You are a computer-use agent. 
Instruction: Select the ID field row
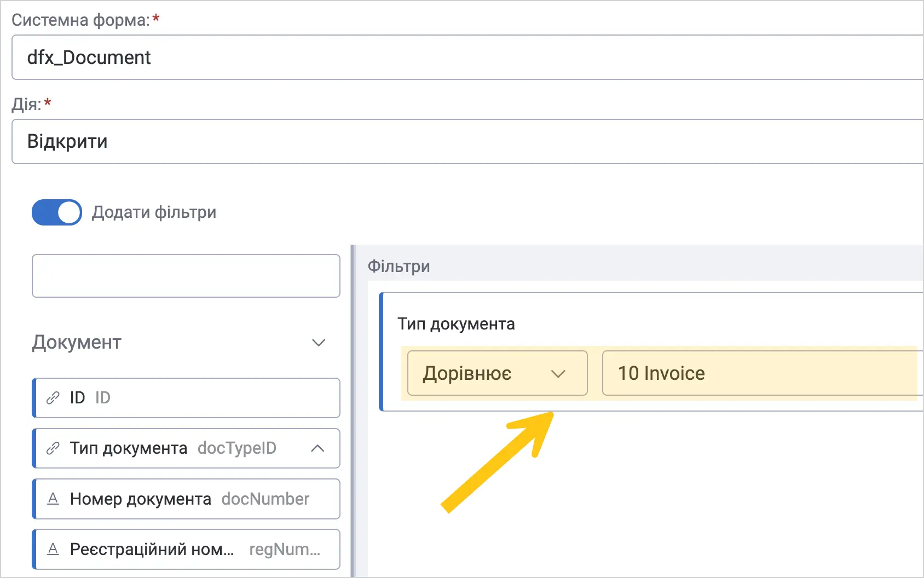186,398
